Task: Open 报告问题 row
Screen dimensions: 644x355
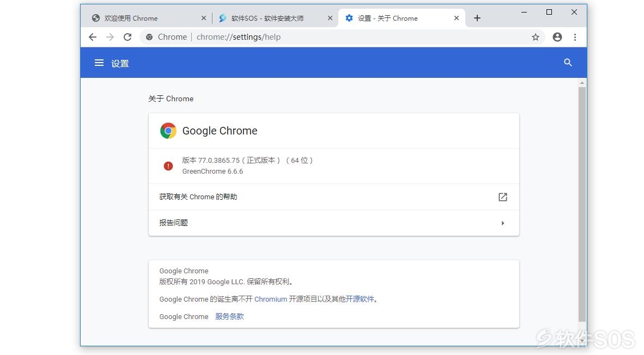Action: (334, 223)
